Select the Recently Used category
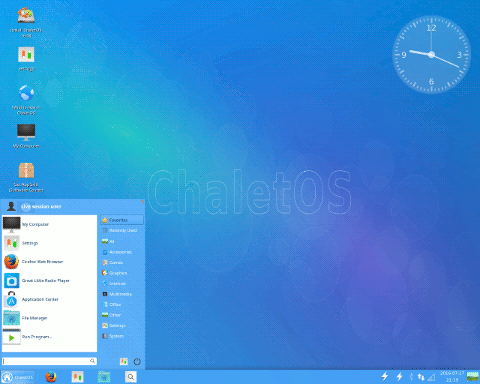 pos(122,230)
